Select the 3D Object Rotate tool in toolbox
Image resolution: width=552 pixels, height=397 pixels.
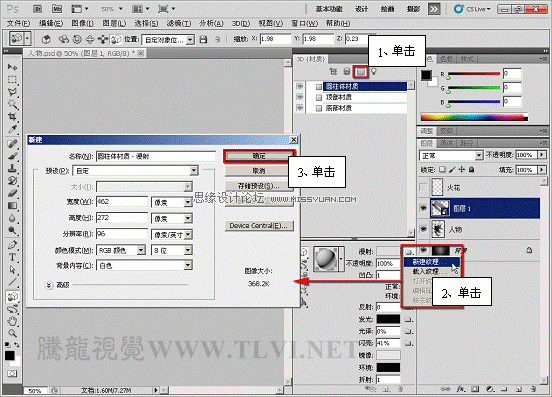pos(12,297)
